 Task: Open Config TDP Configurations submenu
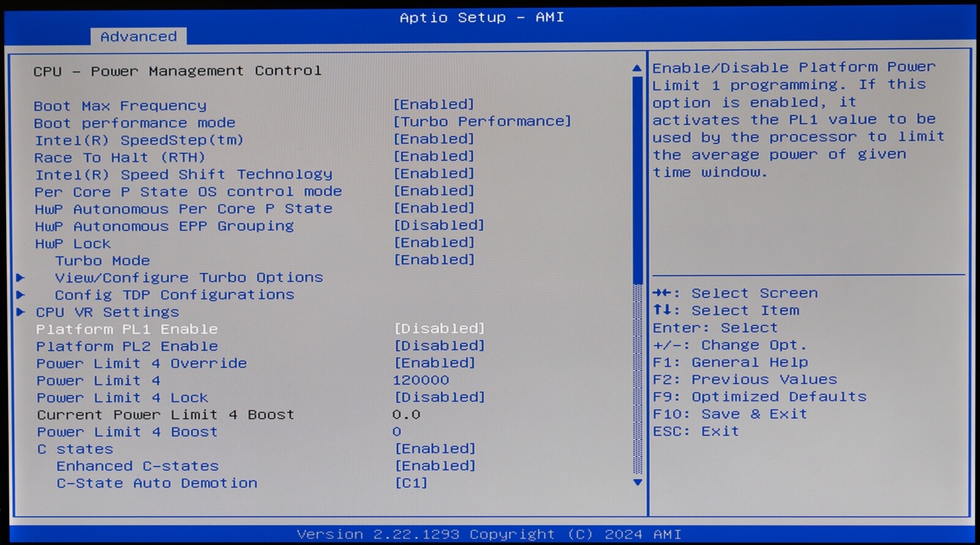(x=175, y=295)
